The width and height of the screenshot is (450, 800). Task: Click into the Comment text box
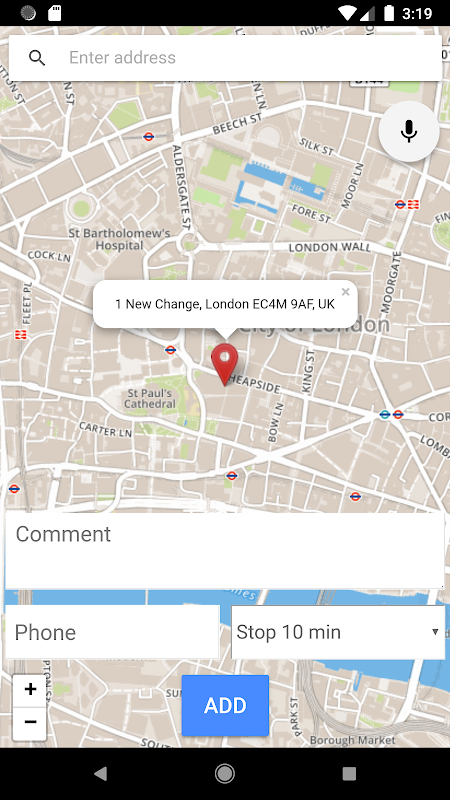coord(224,551)
